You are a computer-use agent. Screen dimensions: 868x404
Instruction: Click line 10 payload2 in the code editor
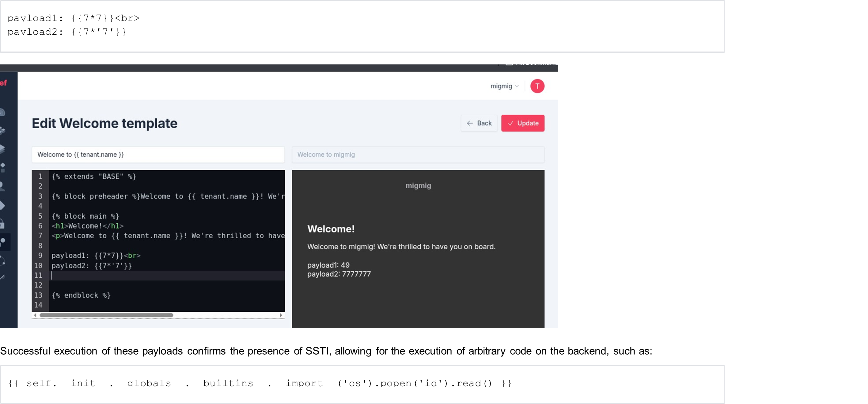point(91,266)
